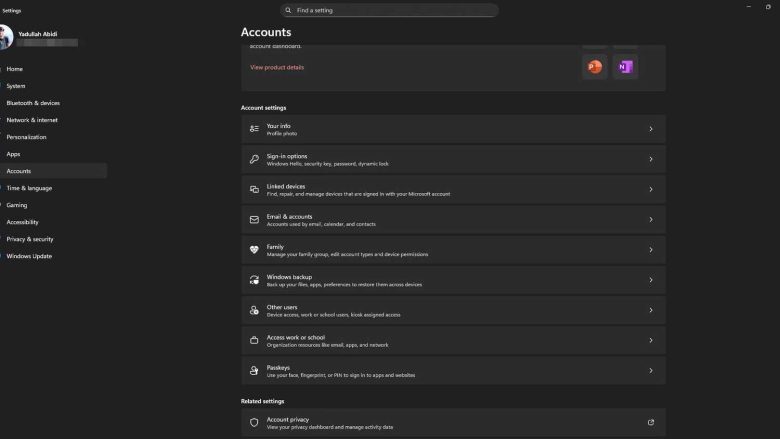Click the Passkeys icon
The width and height of the screenshot is (780, 439).
pos(254,371)
